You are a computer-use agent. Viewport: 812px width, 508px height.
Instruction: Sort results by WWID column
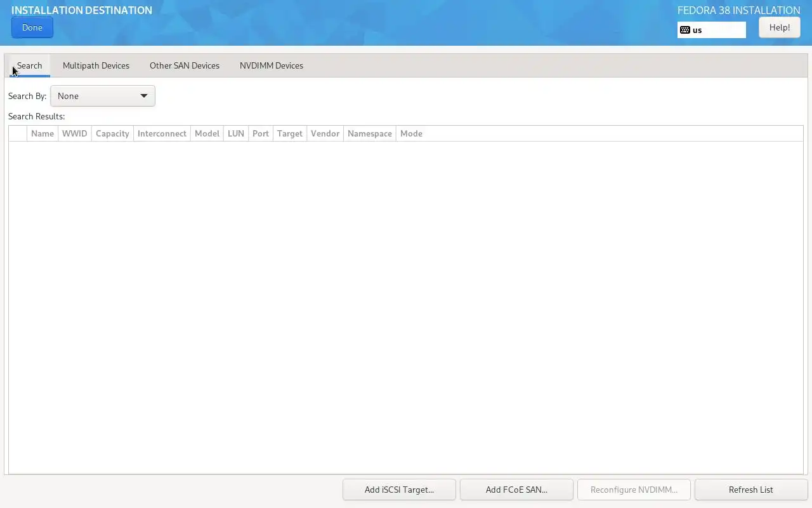tap(75, 133)
